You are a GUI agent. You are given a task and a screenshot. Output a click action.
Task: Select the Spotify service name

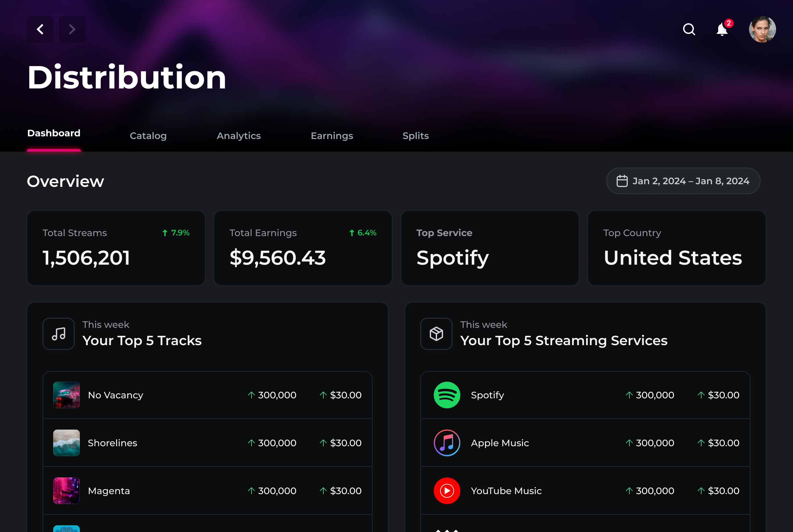tap(487, 395)
